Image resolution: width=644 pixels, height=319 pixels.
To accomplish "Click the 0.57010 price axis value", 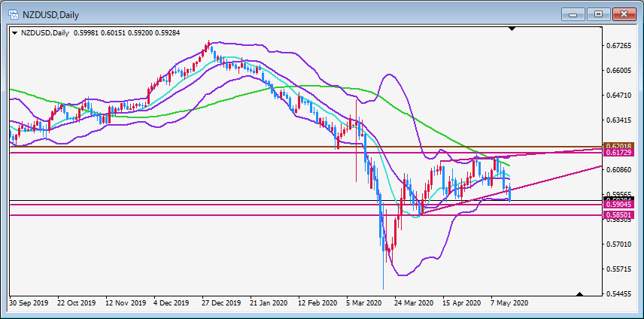I will tap(618, 245).
